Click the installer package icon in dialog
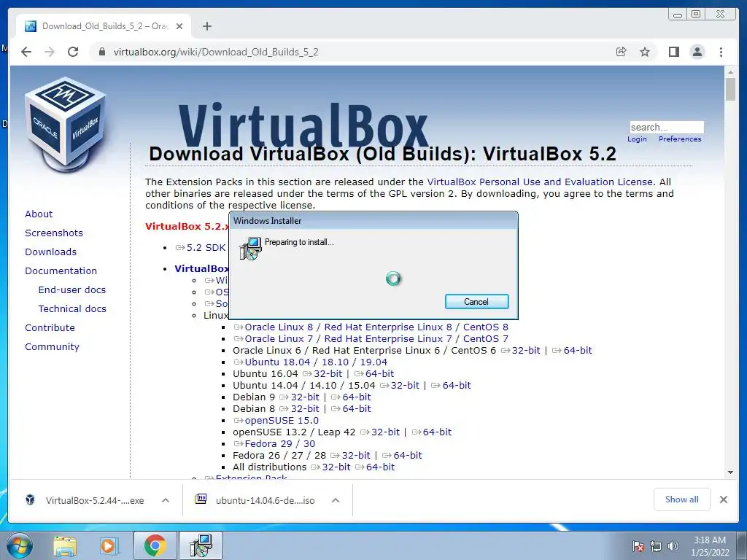747x560 pixels. 250,248
